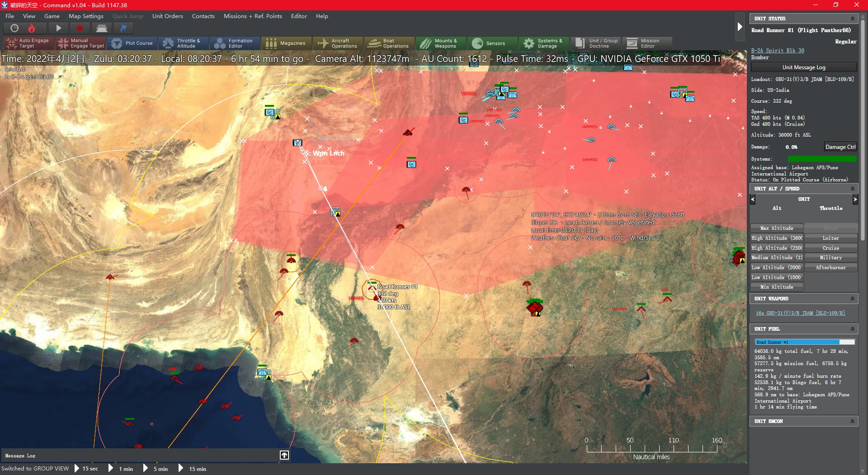Expand the UNIT EMCON section

[x=852, y=421]
